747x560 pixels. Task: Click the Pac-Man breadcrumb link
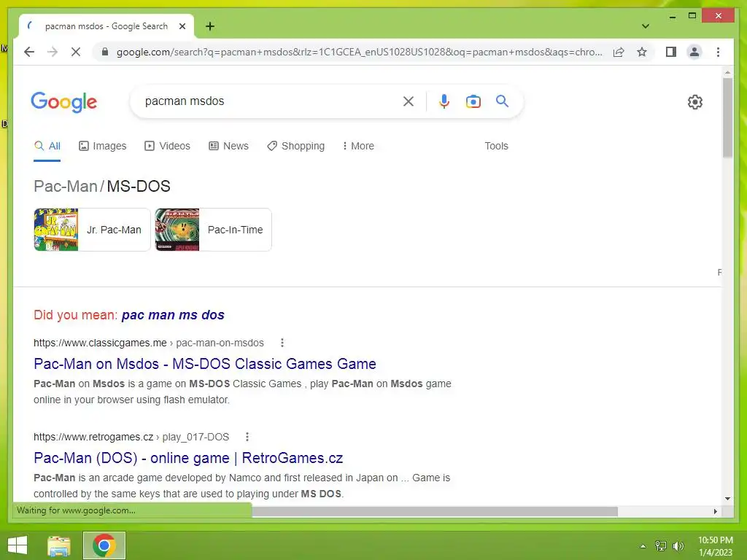pos(66,186)
